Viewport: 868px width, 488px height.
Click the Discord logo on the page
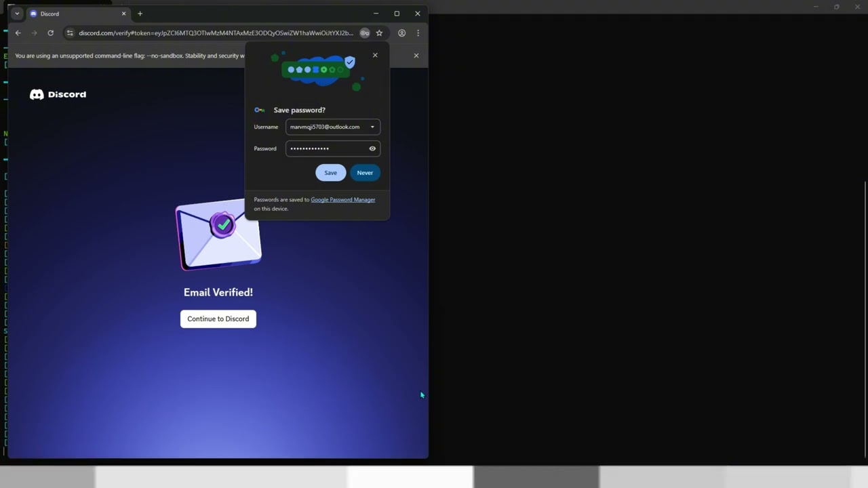click(58, 94)
